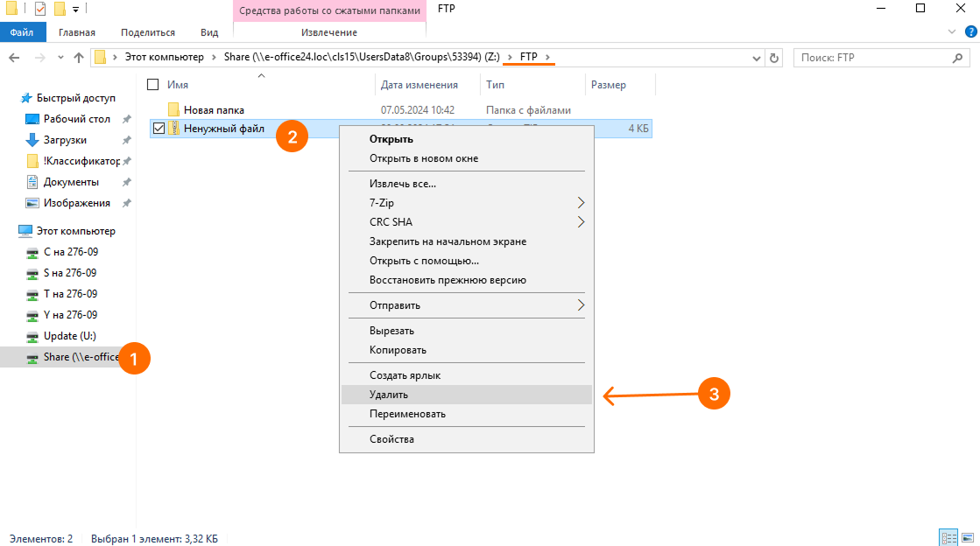980x546 pixels.
Task: Switch to large thumbnails view icon
Action: [967, 538]
